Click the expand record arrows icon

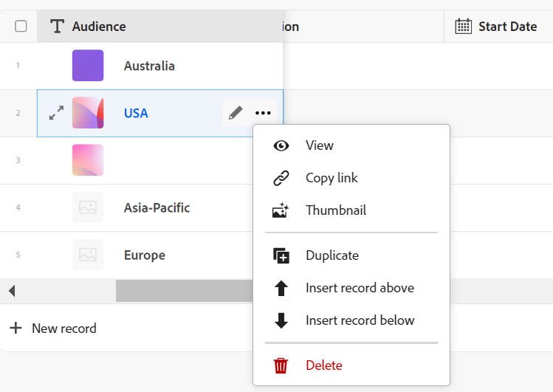[x=56, y=113]
